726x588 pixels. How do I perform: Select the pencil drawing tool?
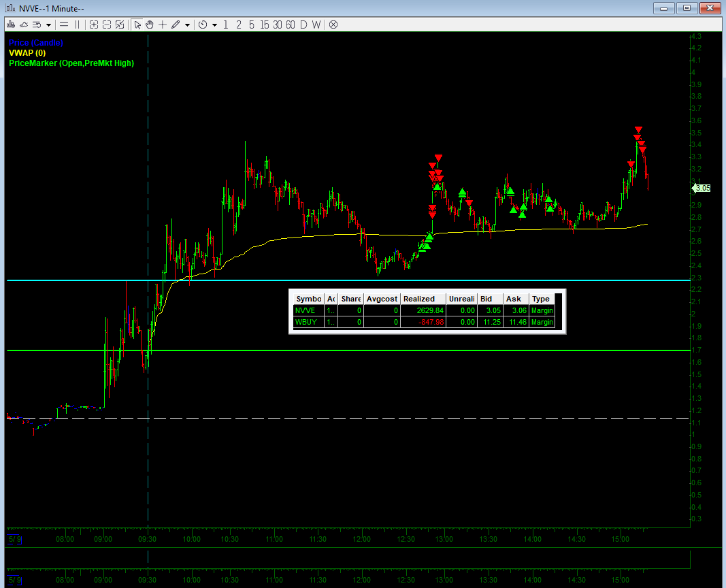coord(176,24)
